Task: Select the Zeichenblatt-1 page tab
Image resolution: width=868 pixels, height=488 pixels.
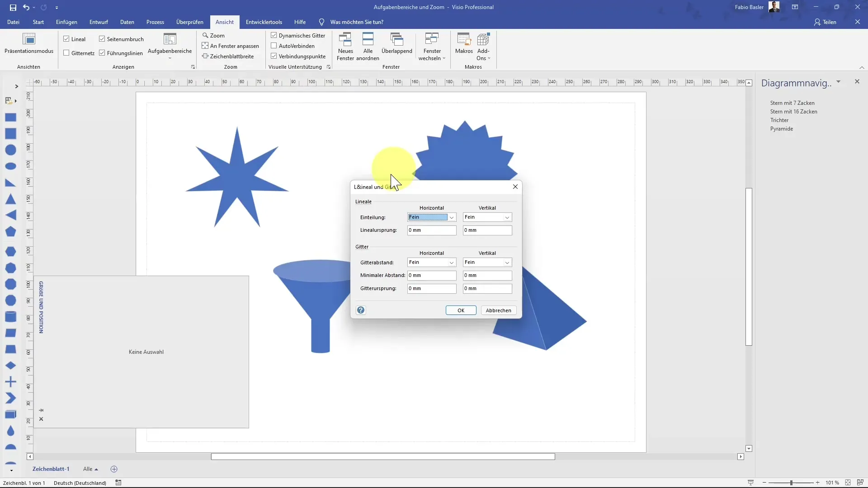Action: [x=51, y=469]
